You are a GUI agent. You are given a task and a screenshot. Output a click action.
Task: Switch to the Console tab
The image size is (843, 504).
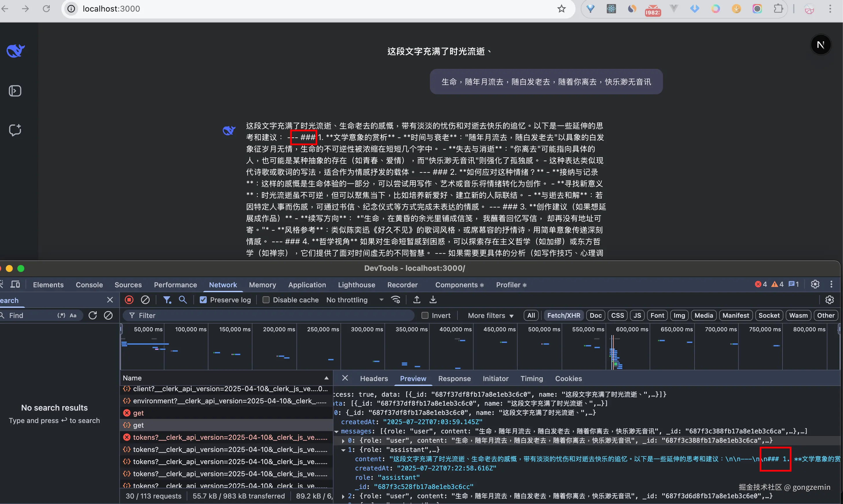click(89, 285)
